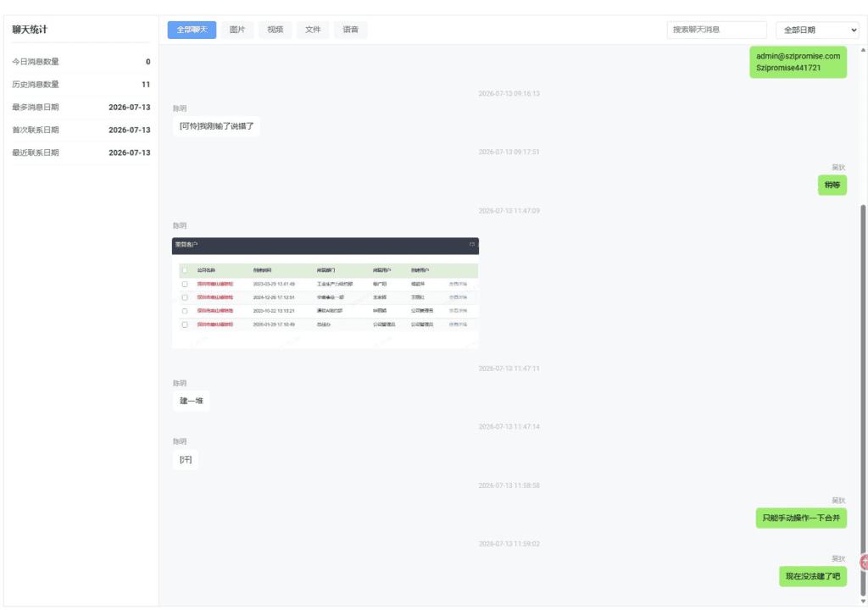
Task: Click the chat scrollbar thumb
Action: (862, 398)
